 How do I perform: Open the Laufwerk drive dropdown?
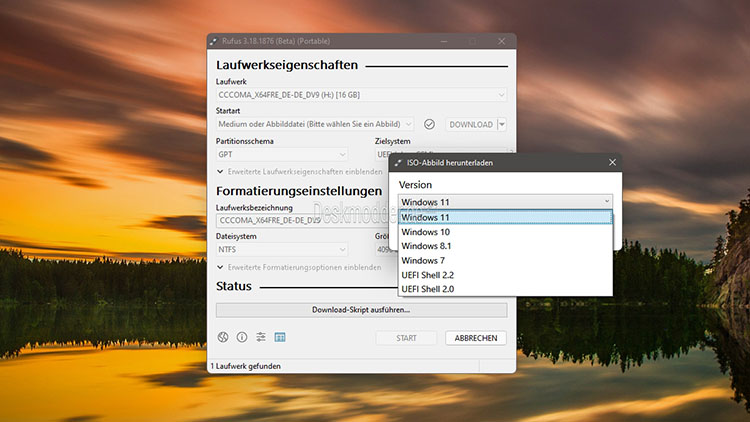pyautogui.click(x=361, y=95)
